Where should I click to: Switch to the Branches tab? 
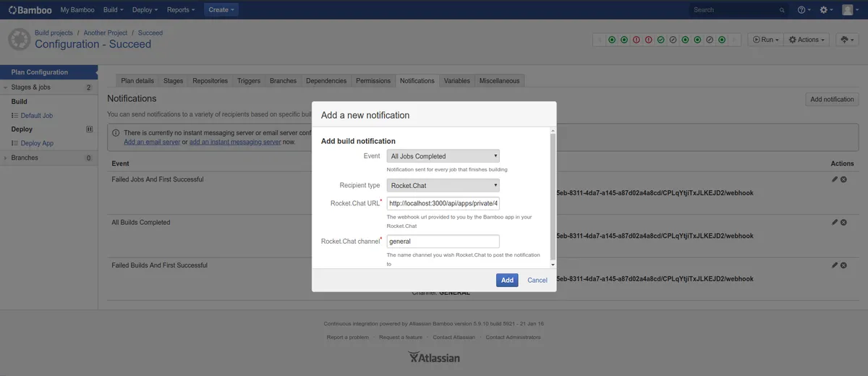pyautogui.click(x=283, y=81)
